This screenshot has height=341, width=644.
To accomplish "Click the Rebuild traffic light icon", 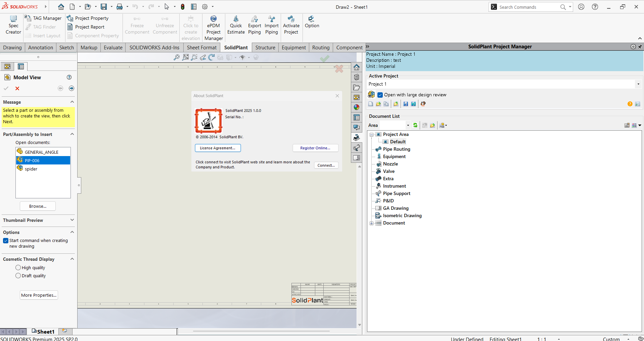I will pos(183,7).
